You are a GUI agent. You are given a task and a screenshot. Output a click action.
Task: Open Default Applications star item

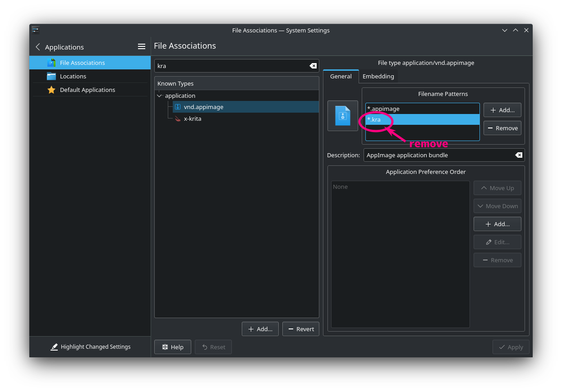87,90
